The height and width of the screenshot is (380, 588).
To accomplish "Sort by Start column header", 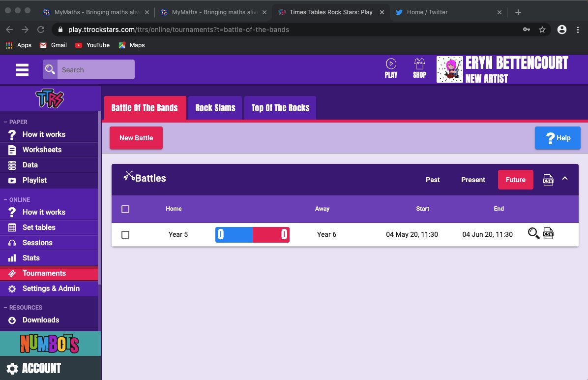I will pyautogui.click(x=423, y=209).
